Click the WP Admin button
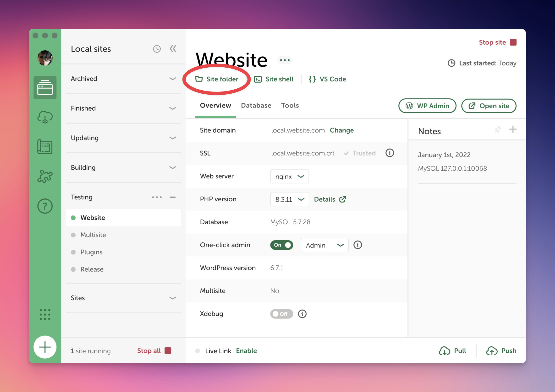Screen dimensions: 555x392 click(427, 106)
